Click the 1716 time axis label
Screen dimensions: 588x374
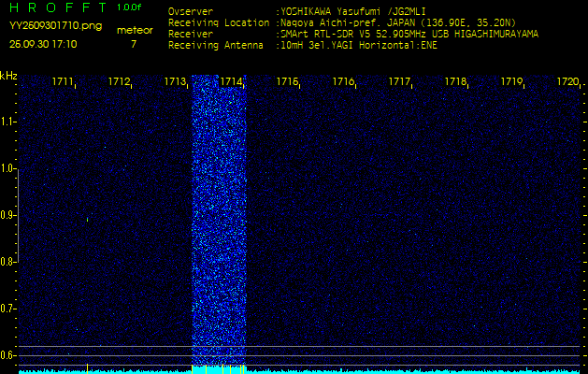pyautogui.click(x=343, y=81)
